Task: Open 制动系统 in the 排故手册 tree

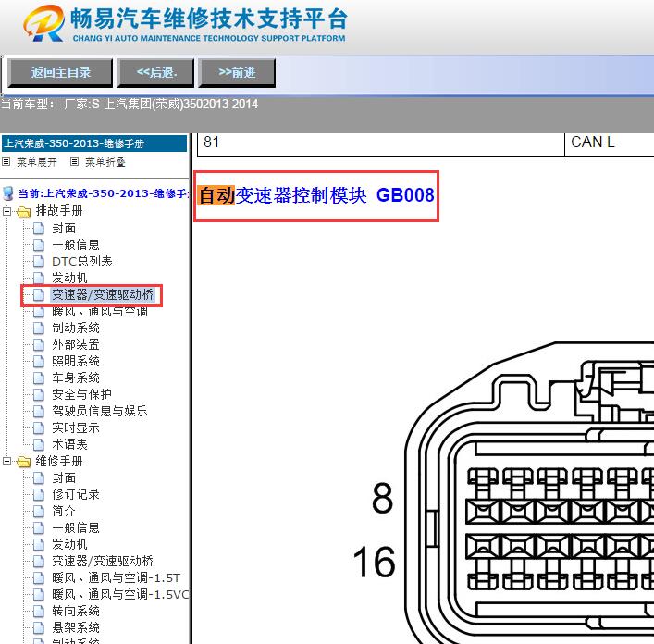Action: [x=76, y=328]
